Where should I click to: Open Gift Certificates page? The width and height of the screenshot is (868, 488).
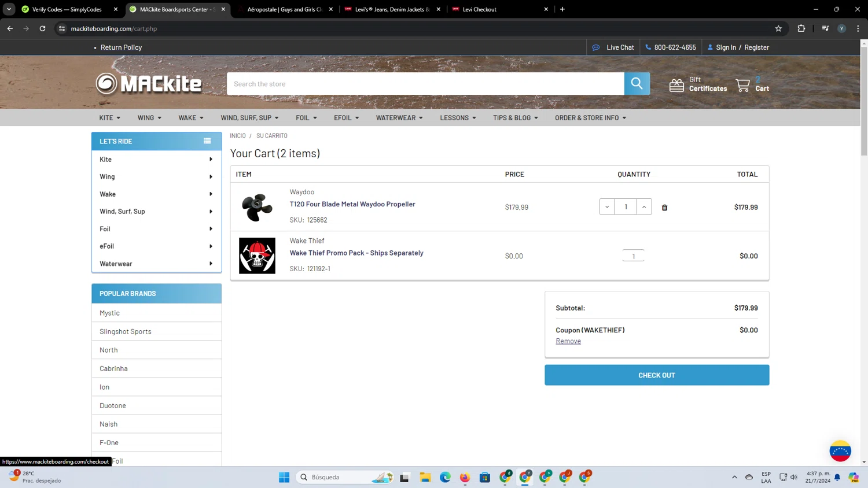pyautogui.click(x=698, y=84)
